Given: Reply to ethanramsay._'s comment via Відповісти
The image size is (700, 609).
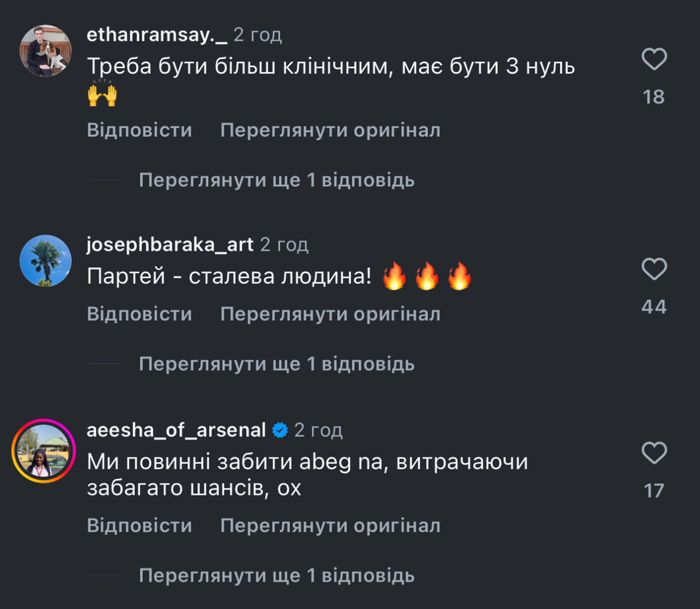Looking at the screenshot, I should [x=139, y=129].
